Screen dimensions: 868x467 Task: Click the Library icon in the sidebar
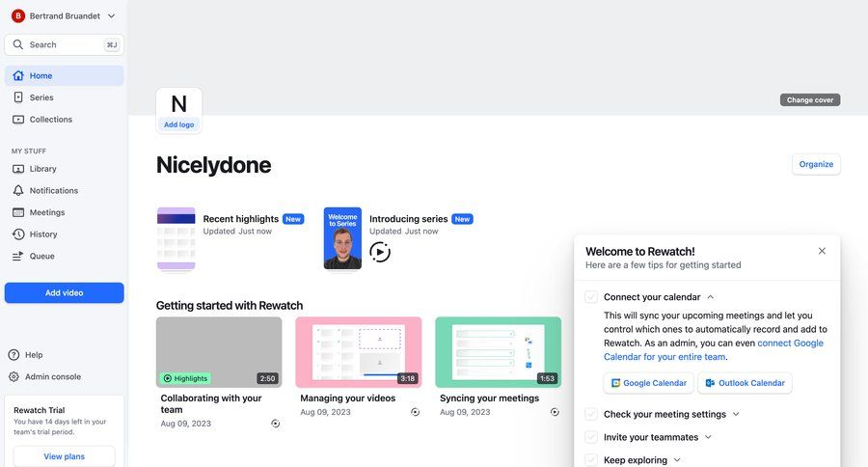tap(18, 169)
